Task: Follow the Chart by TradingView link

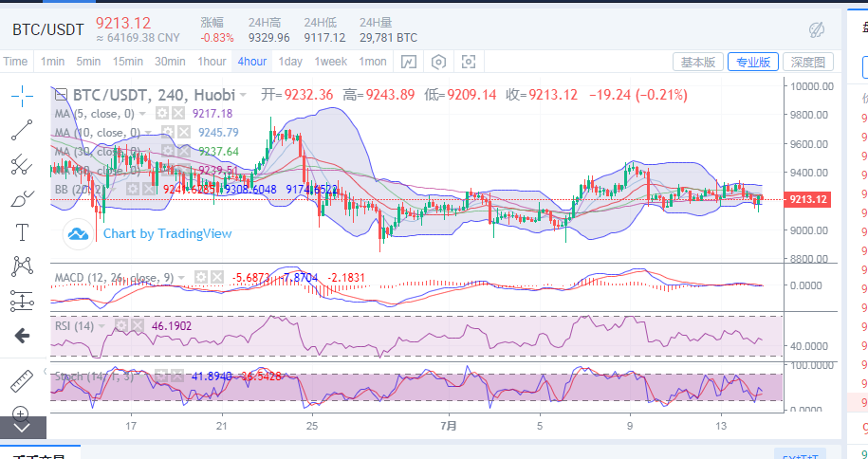Action: 166,233
